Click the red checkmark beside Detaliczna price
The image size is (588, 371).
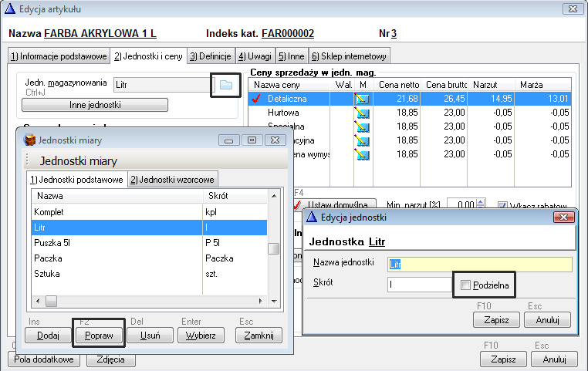(x=257, y=99)
